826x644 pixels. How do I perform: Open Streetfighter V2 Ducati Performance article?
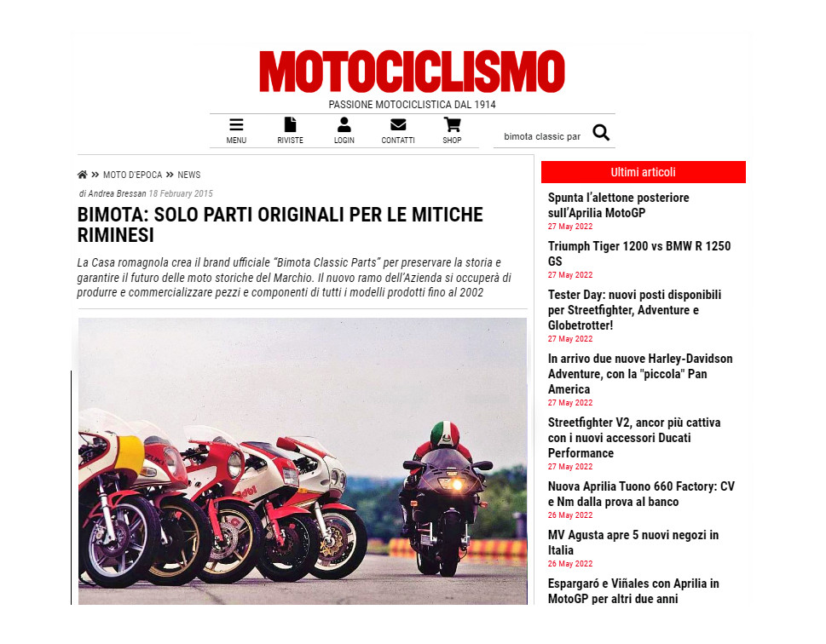pos(633,438)
